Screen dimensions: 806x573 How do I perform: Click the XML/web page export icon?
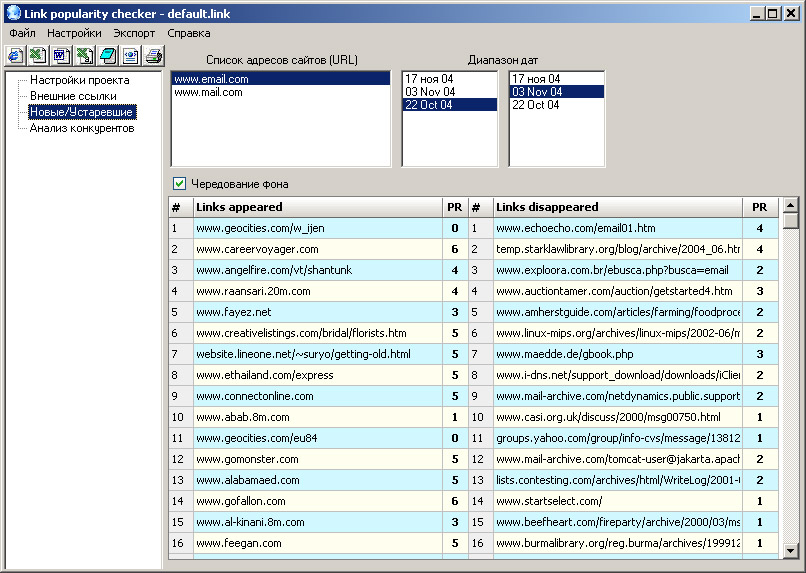[x=130, y=55]
